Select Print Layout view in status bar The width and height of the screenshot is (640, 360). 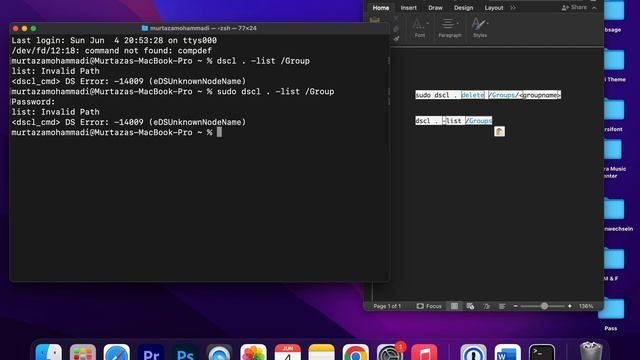[454, 306]
